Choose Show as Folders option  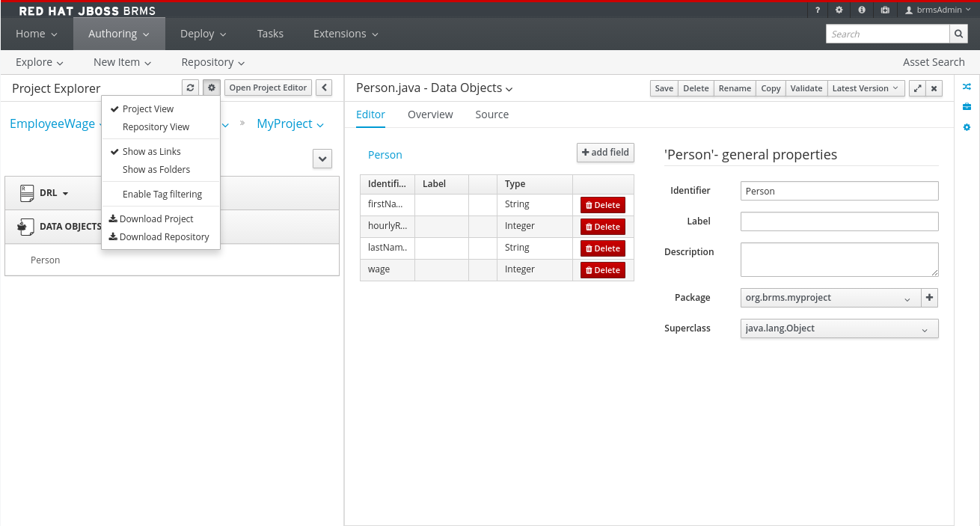[x=156, y=170]
